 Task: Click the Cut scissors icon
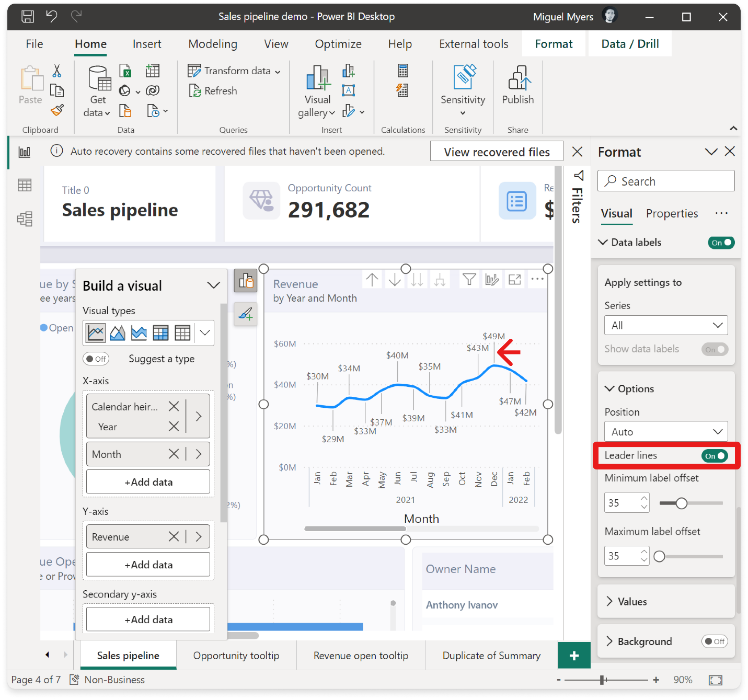click(x=57, y=71)
